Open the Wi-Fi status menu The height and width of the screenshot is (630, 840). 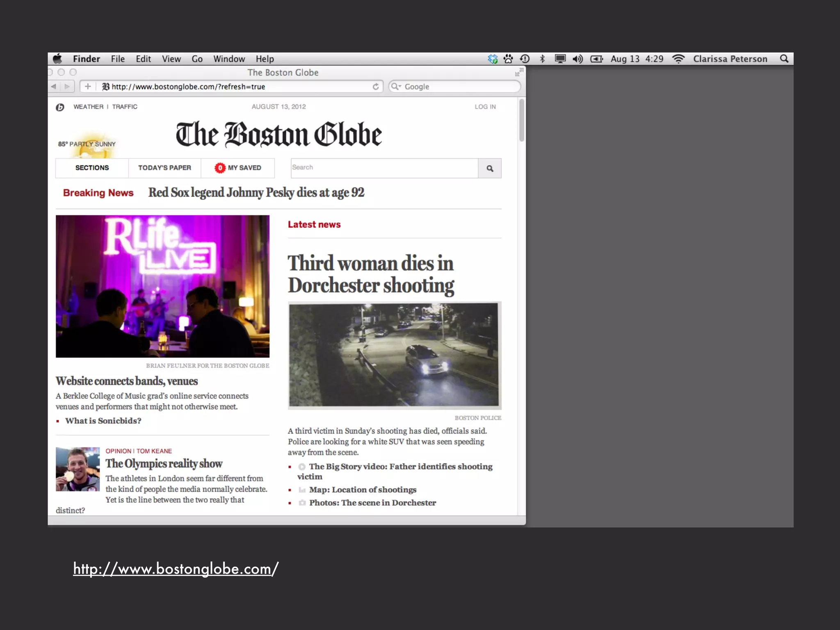pyautogui.click(x=679, y=59)
